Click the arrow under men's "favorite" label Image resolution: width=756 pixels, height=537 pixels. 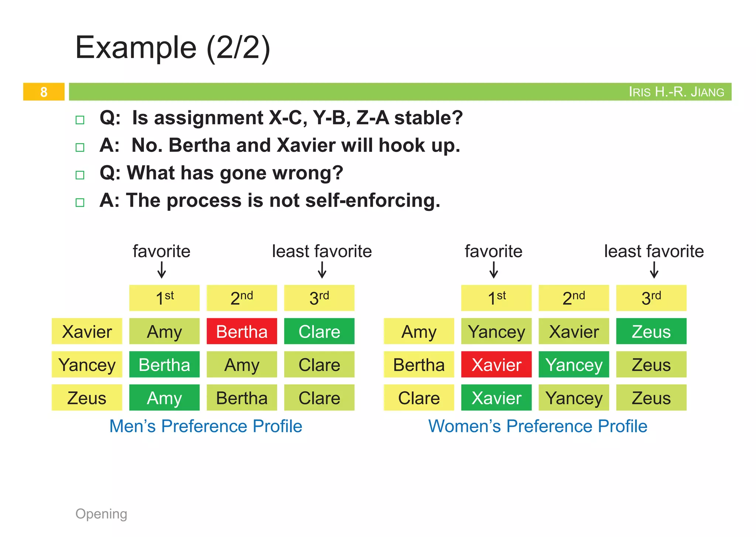[162, 270]
